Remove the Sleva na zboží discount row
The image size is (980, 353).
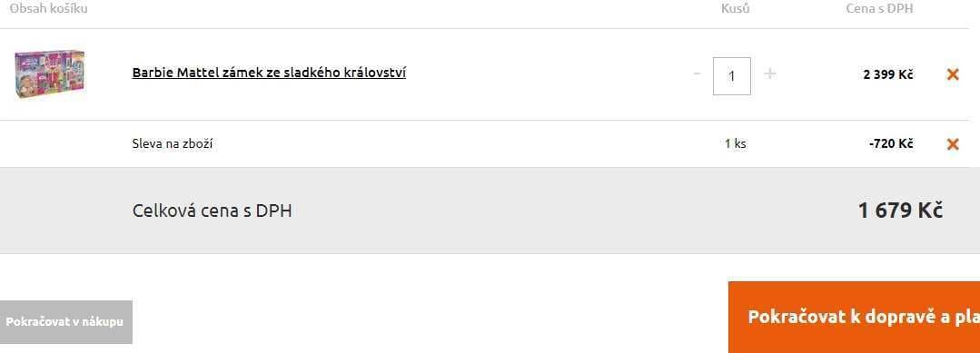(953, 144)
